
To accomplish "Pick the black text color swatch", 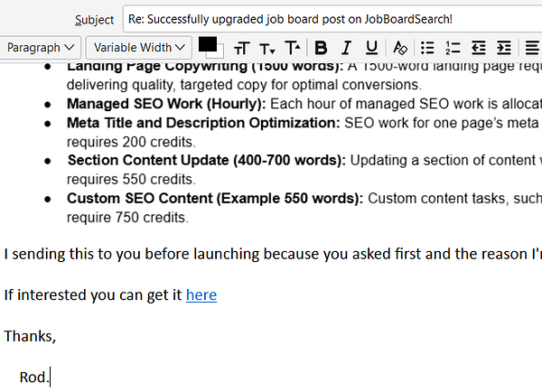I will [x=207, y=43].
